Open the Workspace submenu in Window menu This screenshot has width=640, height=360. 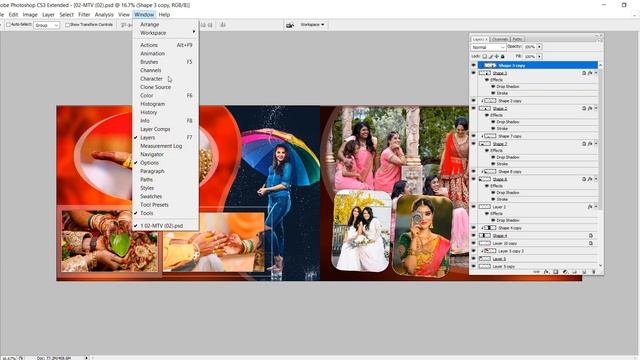pyautogui.click(x=166, y=33)
